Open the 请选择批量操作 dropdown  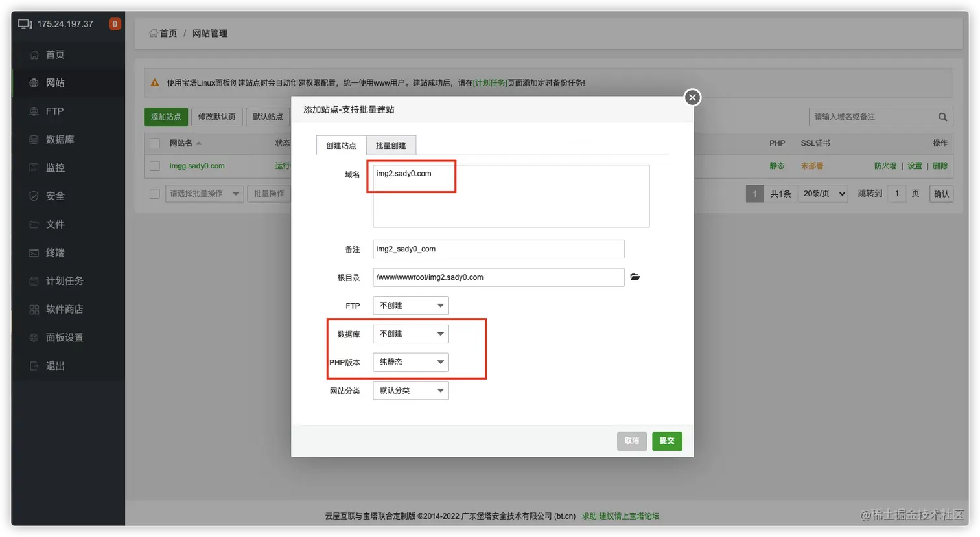click(x=205, y=194)
